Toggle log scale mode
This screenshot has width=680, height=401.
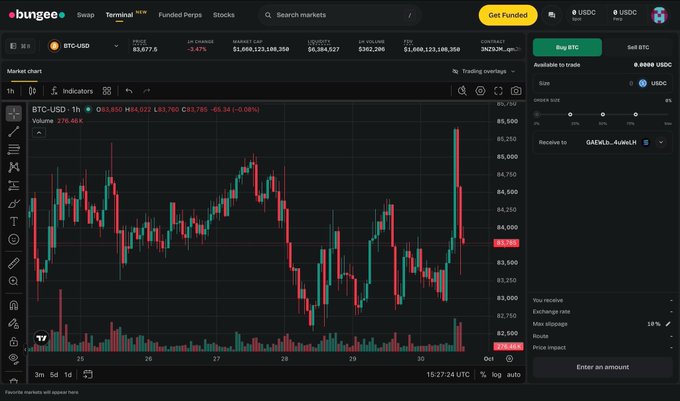click(497, 375)
